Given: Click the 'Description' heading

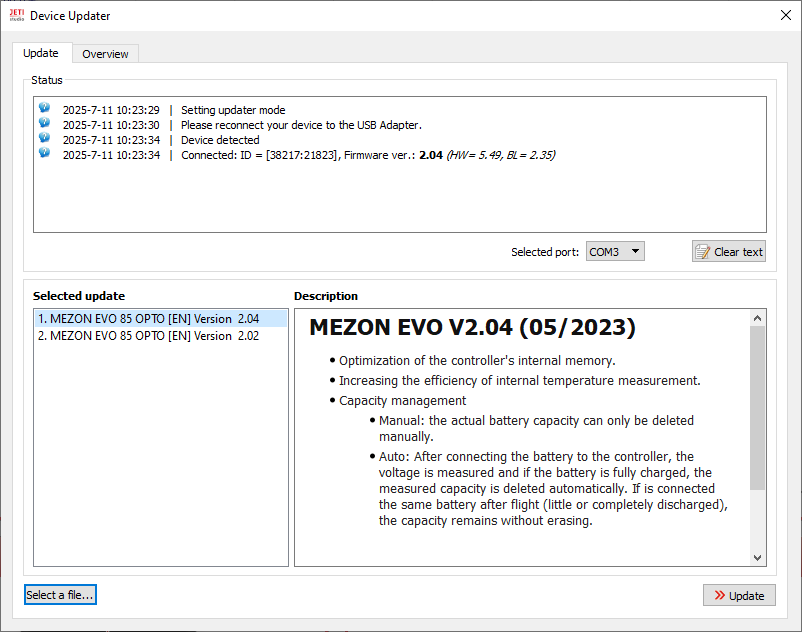Looking at the screenshot, I should click(x=326, y=296).
